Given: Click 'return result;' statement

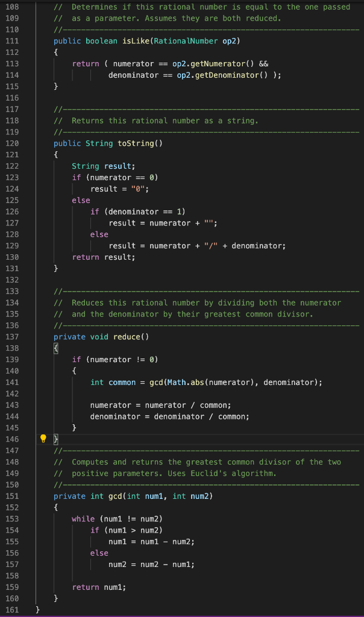Looking at the screenshot, I should (104, 257).
